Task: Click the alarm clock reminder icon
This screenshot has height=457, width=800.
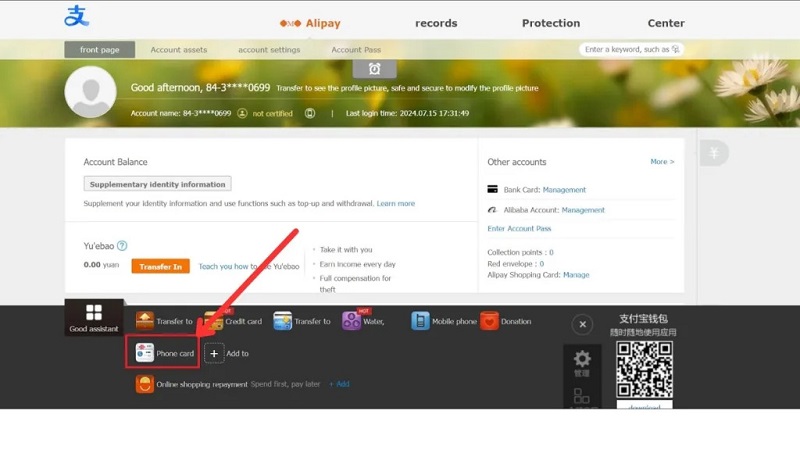Action: 374,69
